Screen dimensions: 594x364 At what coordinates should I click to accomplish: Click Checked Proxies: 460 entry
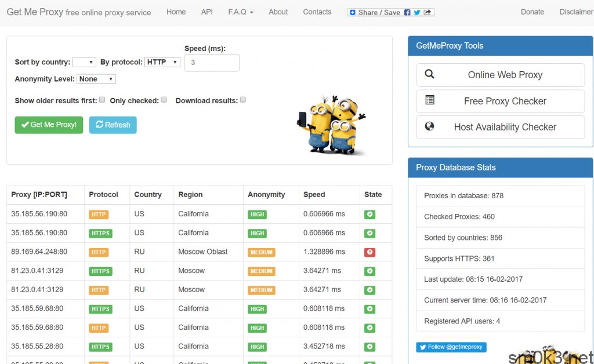pos(501,217)
